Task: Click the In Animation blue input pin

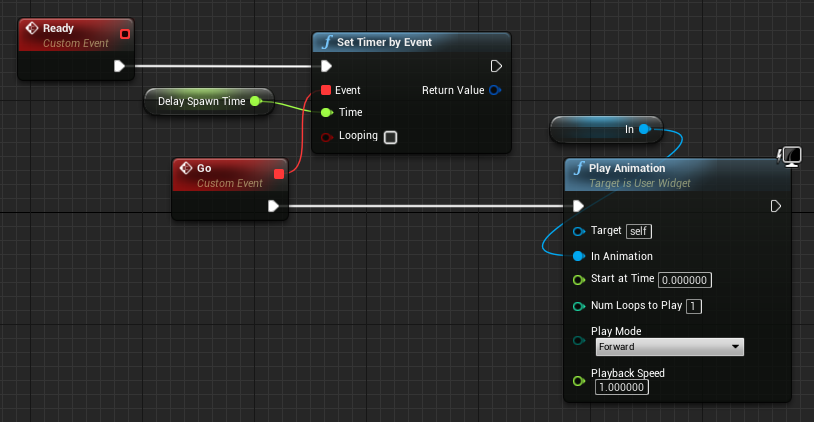Action: 579,256
